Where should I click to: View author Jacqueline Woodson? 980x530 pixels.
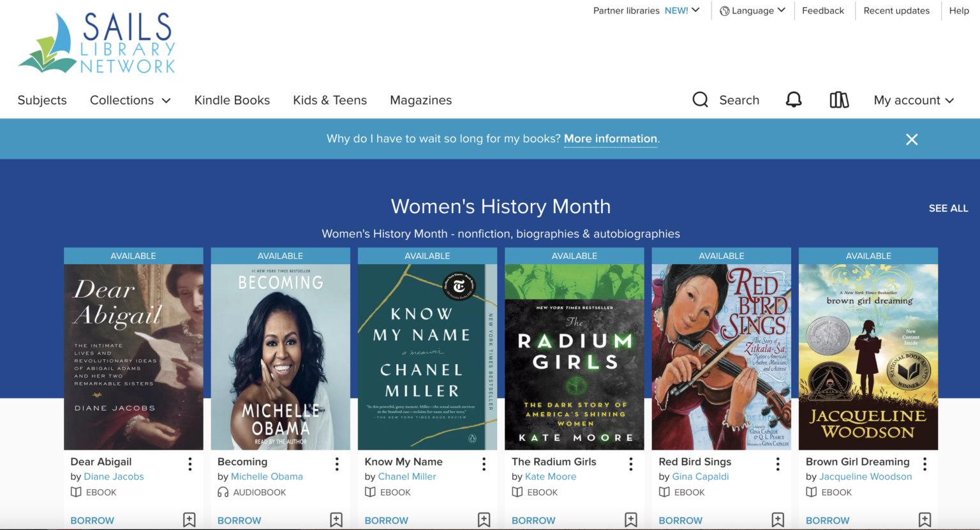pos(866,476)
